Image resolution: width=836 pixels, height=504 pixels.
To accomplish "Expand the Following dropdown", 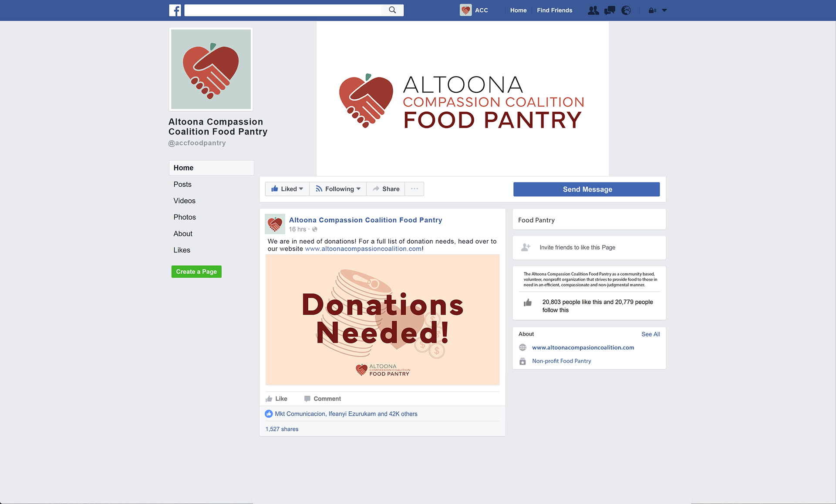I will [338, 189].
